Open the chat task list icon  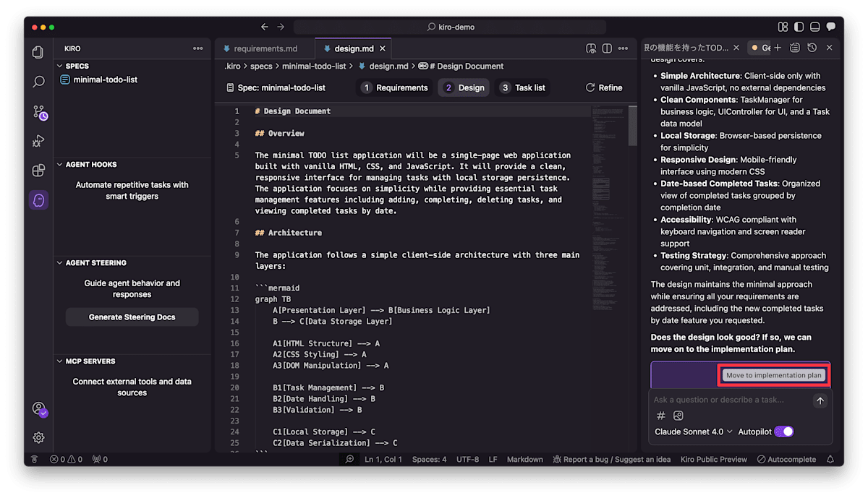(x=795, y=48)
